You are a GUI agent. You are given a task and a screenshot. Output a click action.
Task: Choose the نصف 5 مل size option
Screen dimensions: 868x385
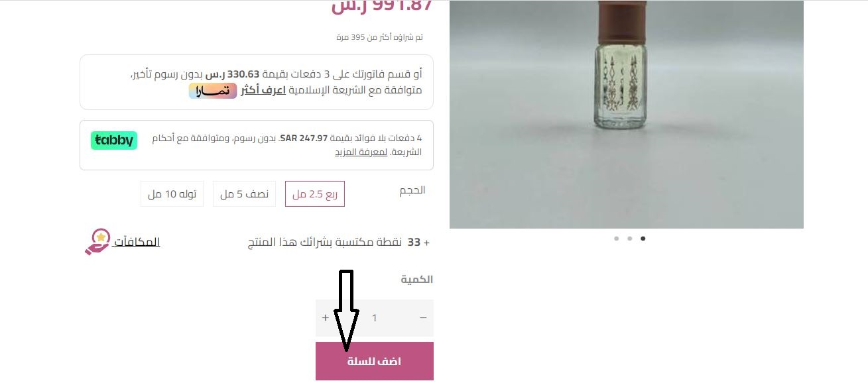[244, 193]
